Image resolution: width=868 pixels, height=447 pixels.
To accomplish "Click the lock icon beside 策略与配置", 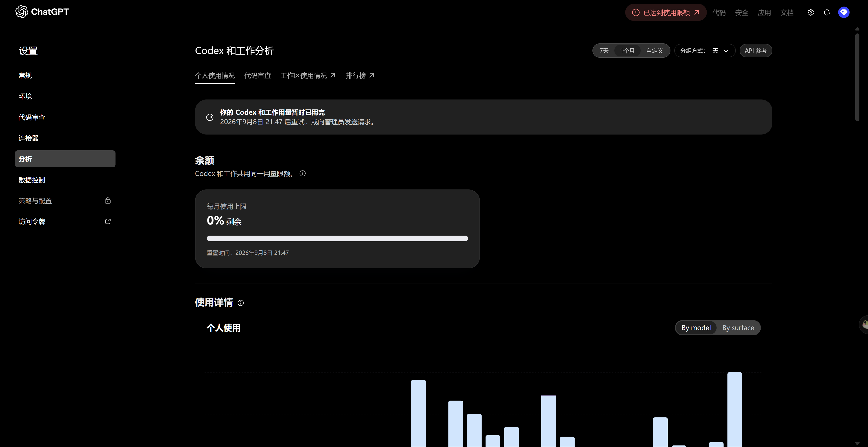I will (108, 201).
